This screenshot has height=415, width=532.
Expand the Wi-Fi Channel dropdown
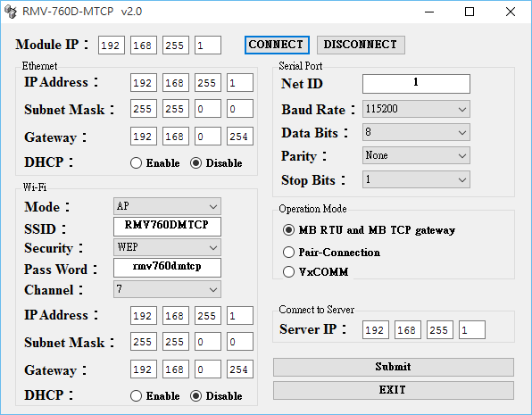pyautogui.click(x=167, y=289)
